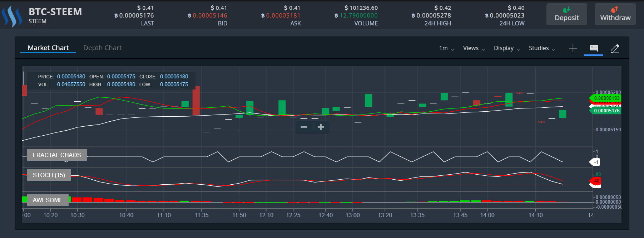Click the 10:40 time axis label

coord(126,215)
